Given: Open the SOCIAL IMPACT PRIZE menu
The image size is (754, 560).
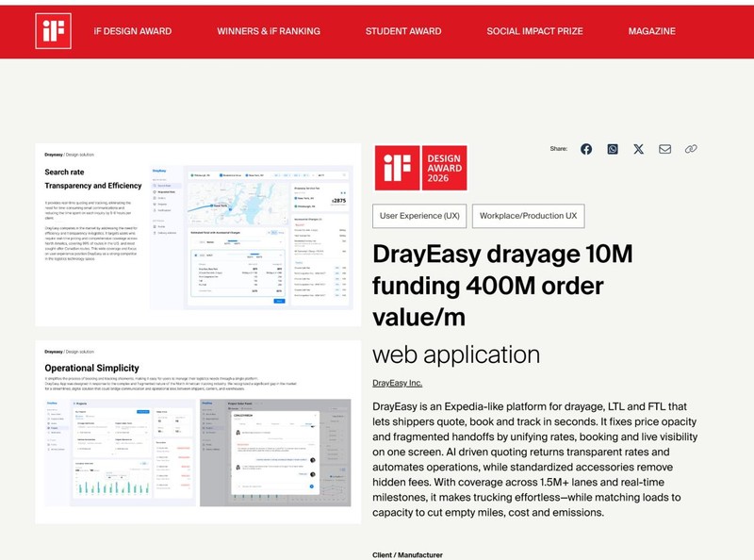Looking at the screenshot, I should [534, 31].
